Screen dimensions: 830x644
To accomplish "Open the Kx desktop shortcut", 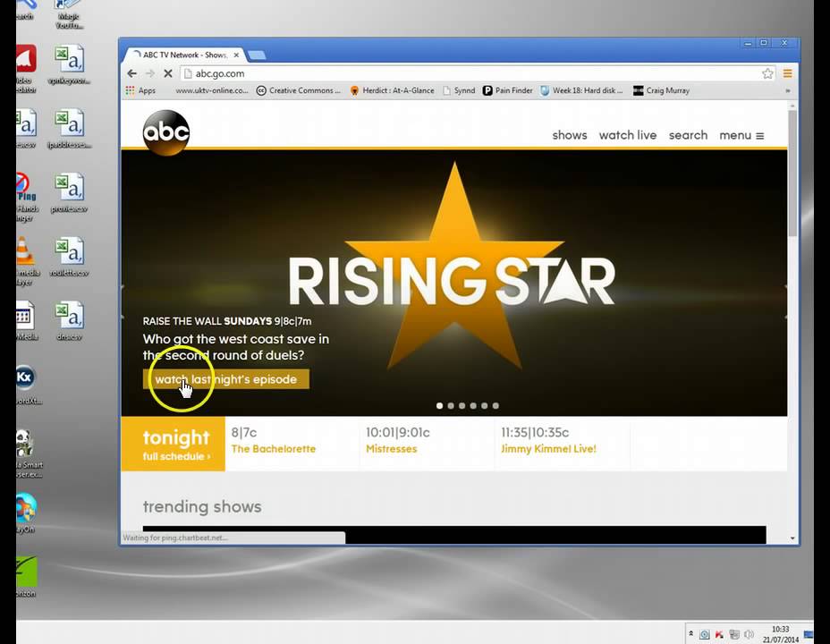I will [27, 385].
